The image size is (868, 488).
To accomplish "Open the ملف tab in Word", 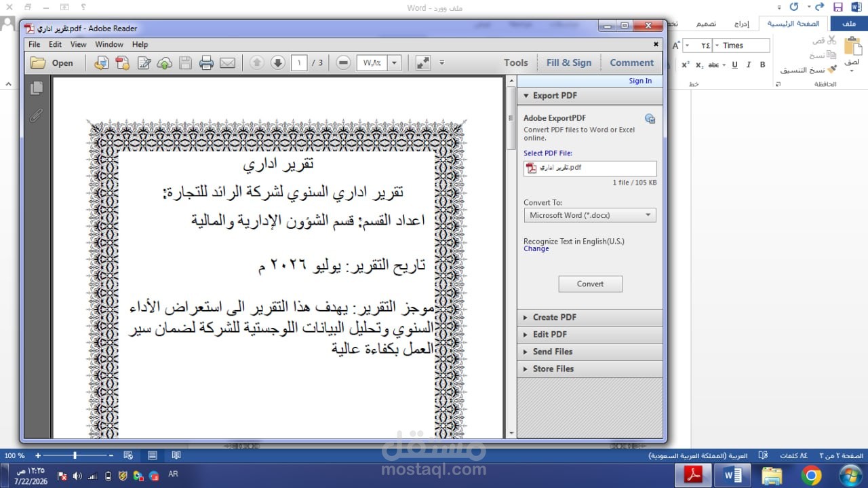I will [849, 24].
